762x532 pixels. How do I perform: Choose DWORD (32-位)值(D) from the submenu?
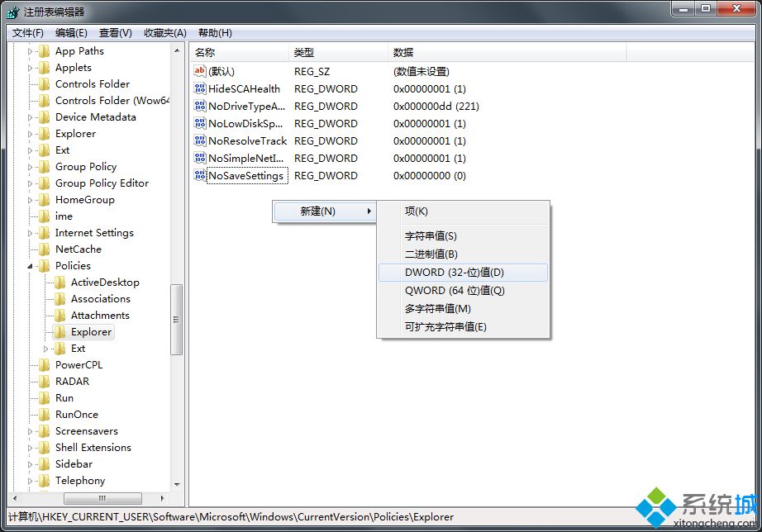coord(463,272)
